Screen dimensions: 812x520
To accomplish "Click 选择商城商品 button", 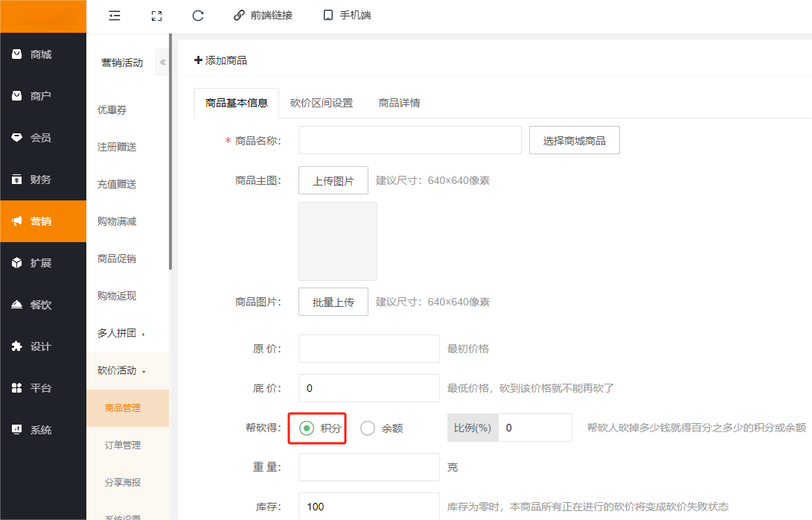I will point(574,140).
